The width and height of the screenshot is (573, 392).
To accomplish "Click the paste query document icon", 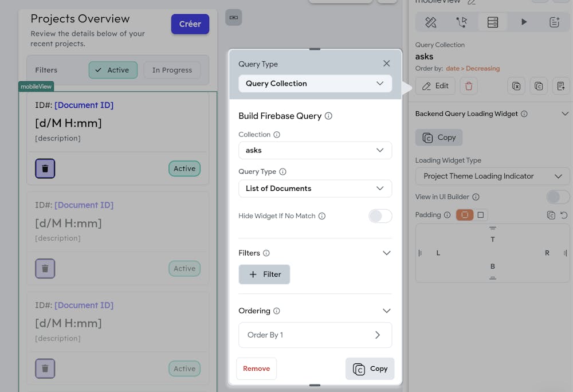I will coord(561,86).
